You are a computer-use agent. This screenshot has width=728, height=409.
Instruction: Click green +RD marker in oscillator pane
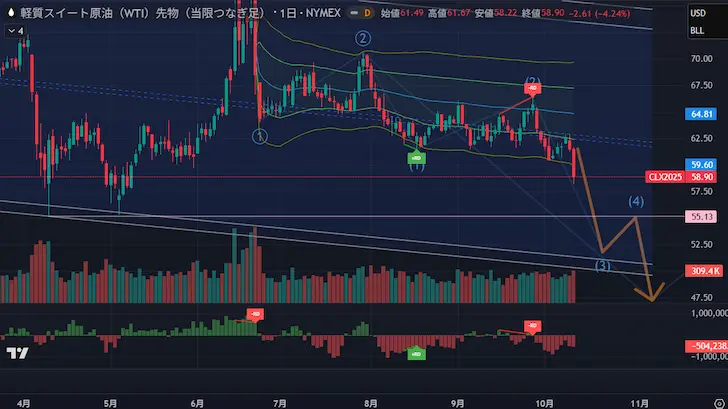click(416, 353)
